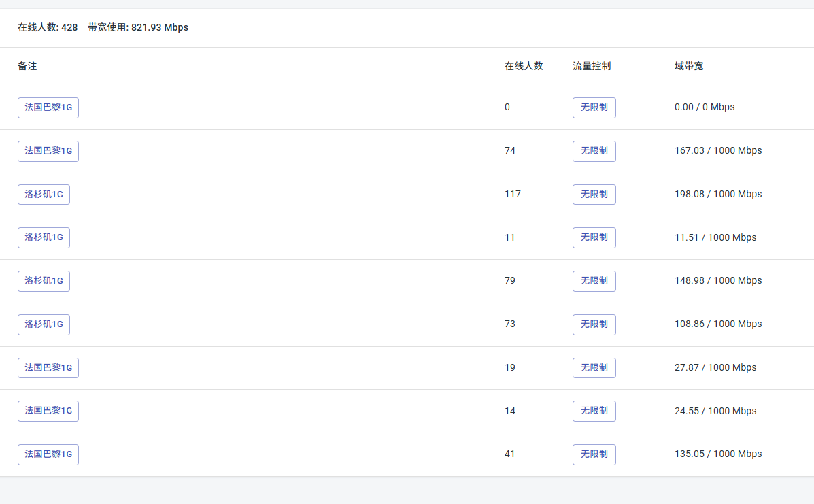
Task: Open 无限制 traffic control for the 198.08 Mbps row
Action: coord(594,195)
